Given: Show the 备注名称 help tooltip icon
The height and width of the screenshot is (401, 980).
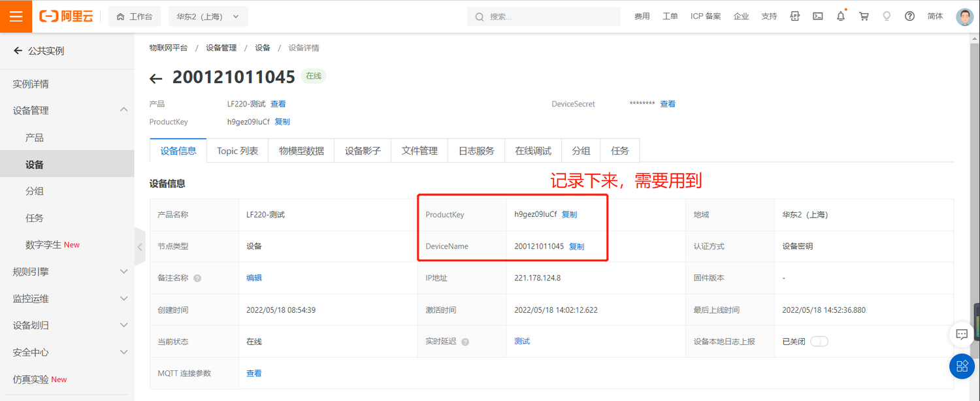Looking at the screenshot, I should click(x=197, y=278).
